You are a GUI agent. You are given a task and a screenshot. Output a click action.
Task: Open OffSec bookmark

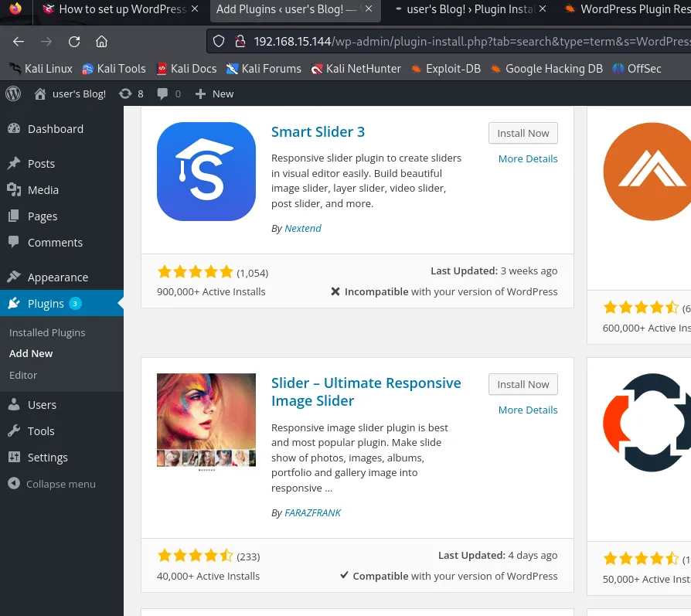click(637, 69)
